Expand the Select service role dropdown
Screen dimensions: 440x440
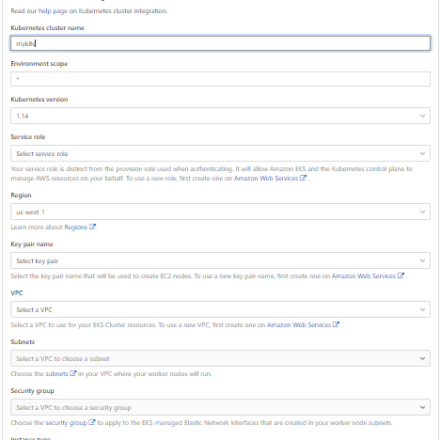click(220, 153)
